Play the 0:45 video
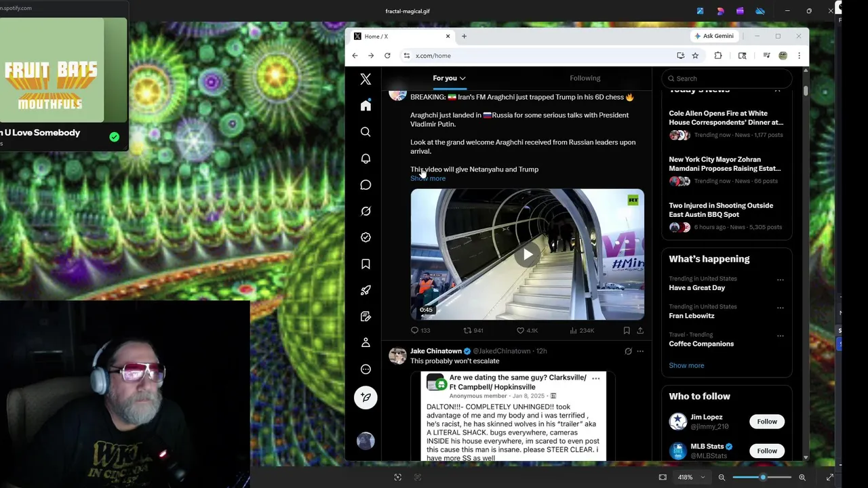This screenshot has width=868, height=488. point(527,255)
